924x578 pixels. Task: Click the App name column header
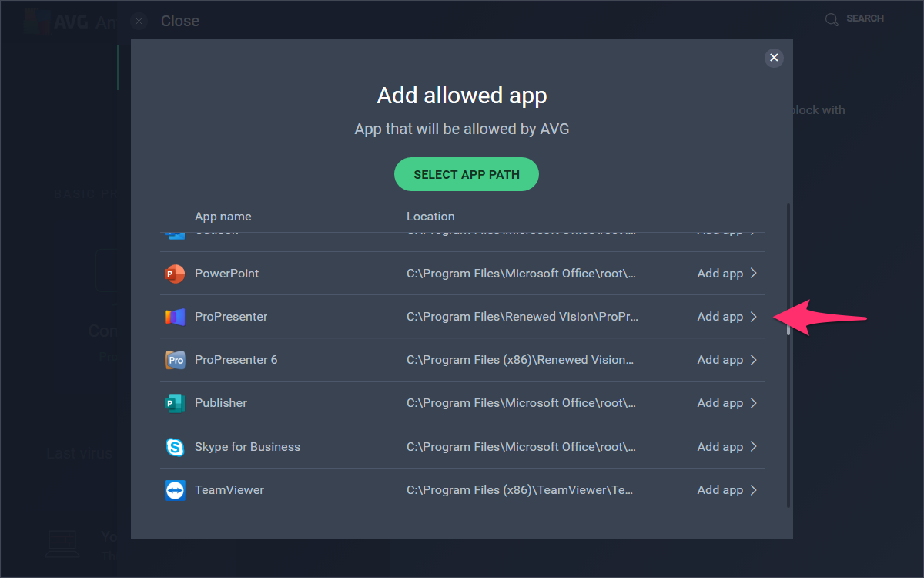click(x=223, y=217)
